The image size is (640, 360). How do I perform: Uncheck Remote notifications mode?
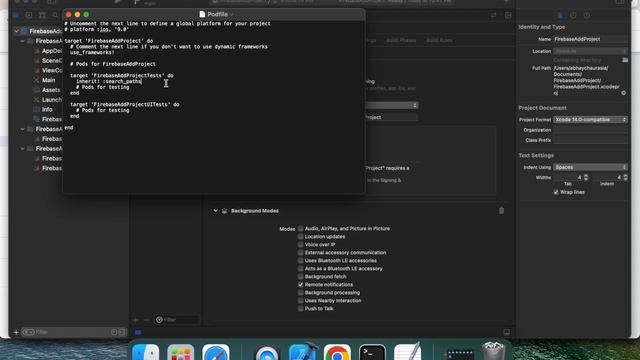301,284
